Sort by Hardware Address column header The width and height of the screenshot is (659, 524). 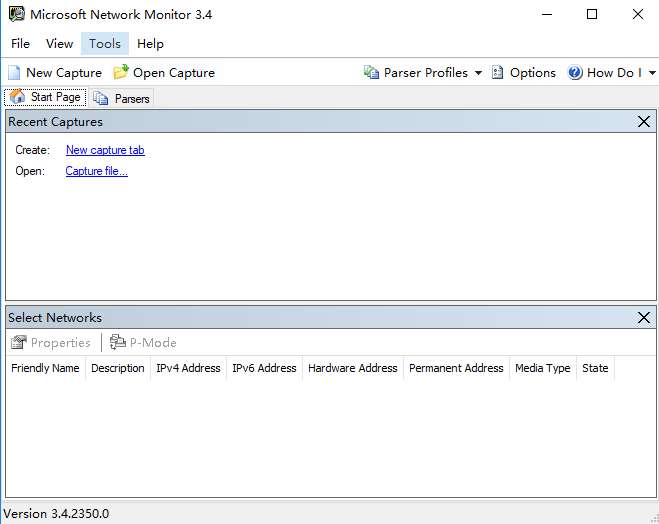pyautogui.click(x=353, y=368)
